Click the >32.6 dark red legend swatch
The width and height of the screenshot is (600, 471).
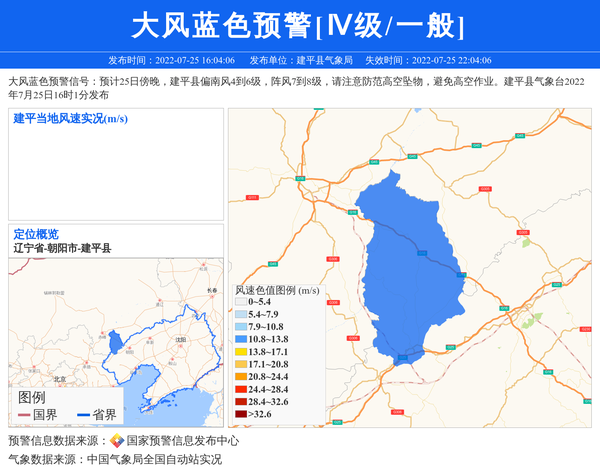pyautogui.click(x=240, y=414)
